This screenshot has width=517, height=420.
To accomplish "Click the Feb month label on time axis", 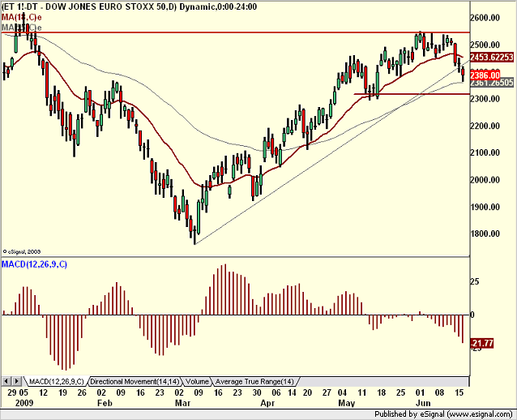I will click(105, 403).
